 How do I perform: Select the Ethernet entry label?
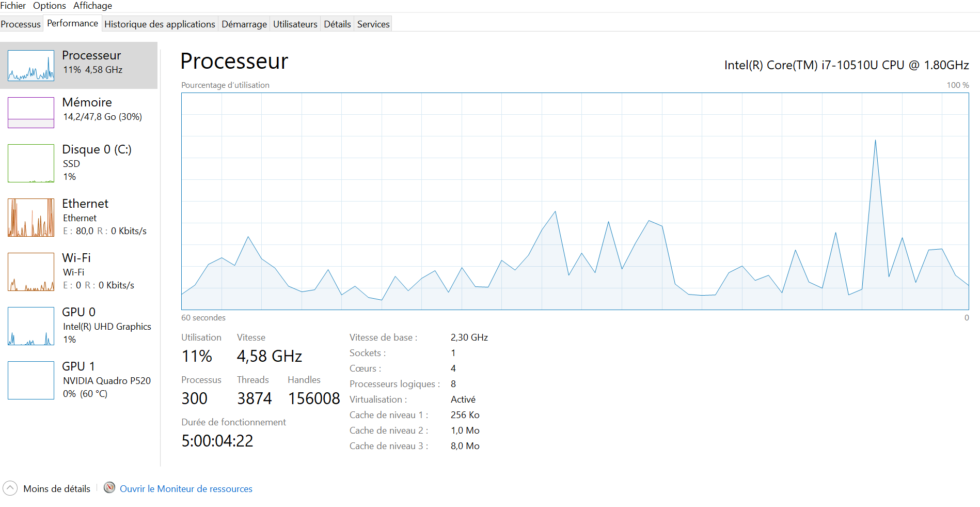pos(85,204)
